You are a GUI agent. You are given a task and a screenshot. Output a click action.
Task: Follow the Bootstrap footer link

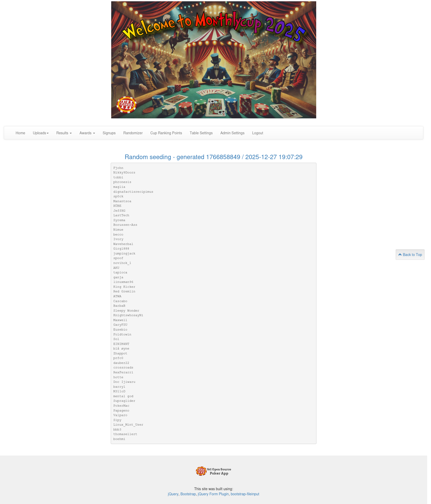tap(188, 494)
